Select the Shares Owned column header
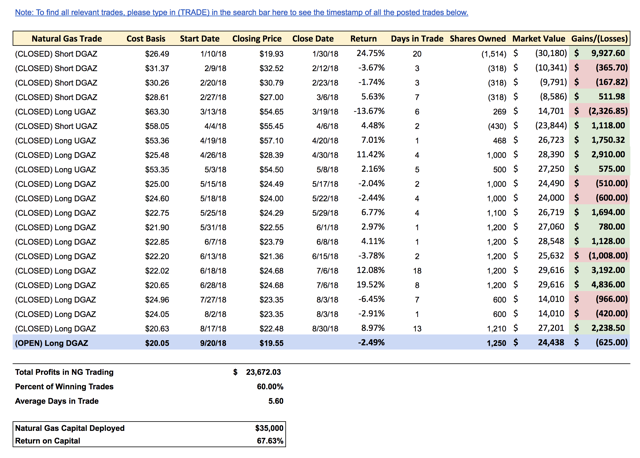Screen dimensions: 640x458 coord(478,39)
